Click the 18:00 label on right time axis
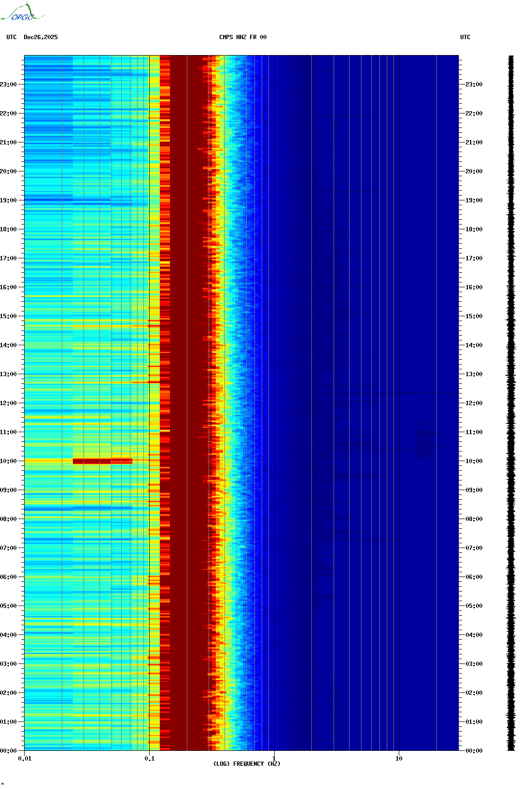This screenshot has height=789, width=532. click(x=474, y=229)
